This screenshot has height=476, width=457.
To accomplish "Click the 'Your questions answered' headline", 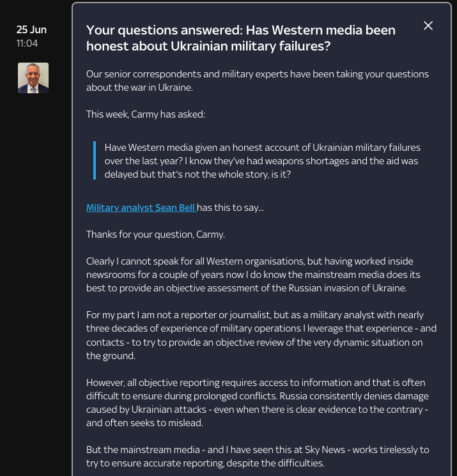I will point(240,38).
